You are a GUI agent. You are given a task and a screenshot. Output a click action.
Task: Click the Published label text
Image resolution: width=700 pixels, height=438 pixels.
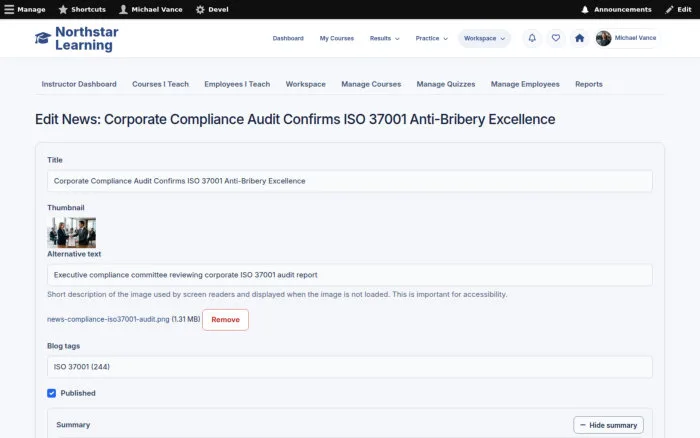[78, 393]
